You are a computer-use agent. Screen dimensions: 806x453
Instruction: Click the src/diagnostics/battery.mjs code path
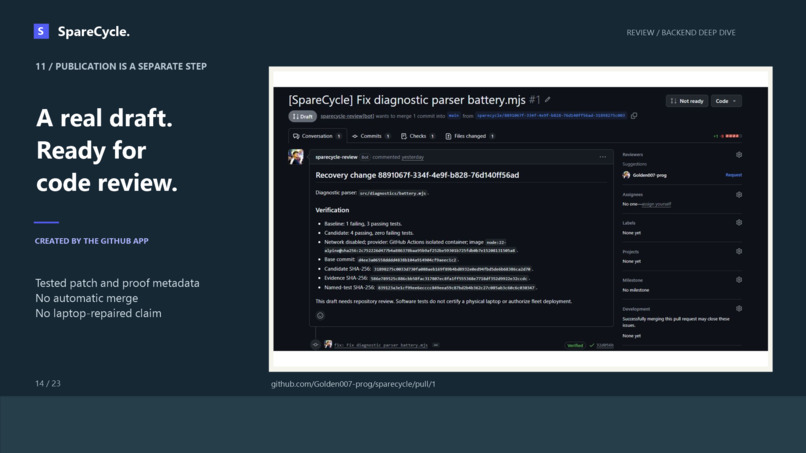[x=393, y=193]
